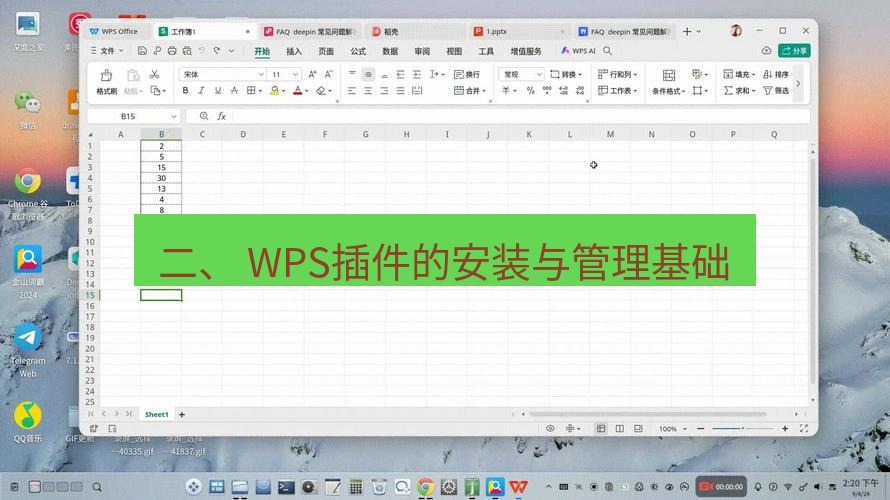Toggle center horizontal alignment
The image size is (890, 500).
click(x=368, y=91)
